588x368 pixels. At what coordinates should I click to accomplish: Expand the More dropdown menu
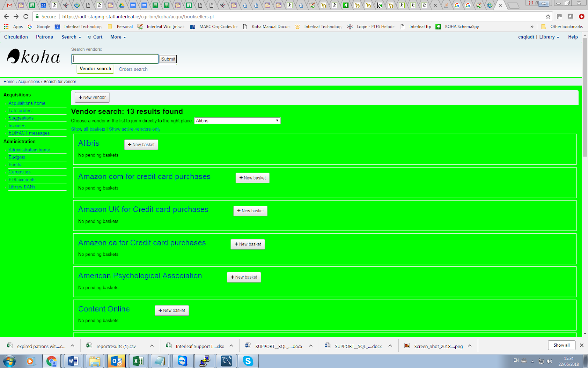118,37
